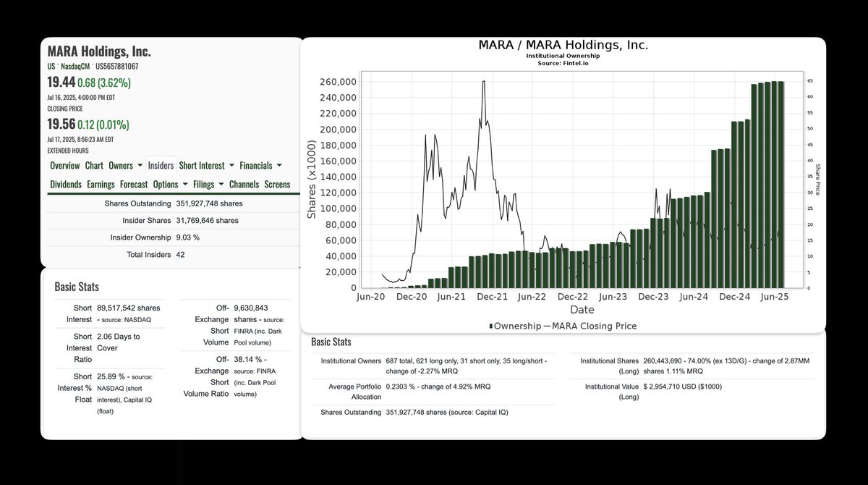
Task: Click the Jul 17, 2025 extended timestamp
Action: 80,139
